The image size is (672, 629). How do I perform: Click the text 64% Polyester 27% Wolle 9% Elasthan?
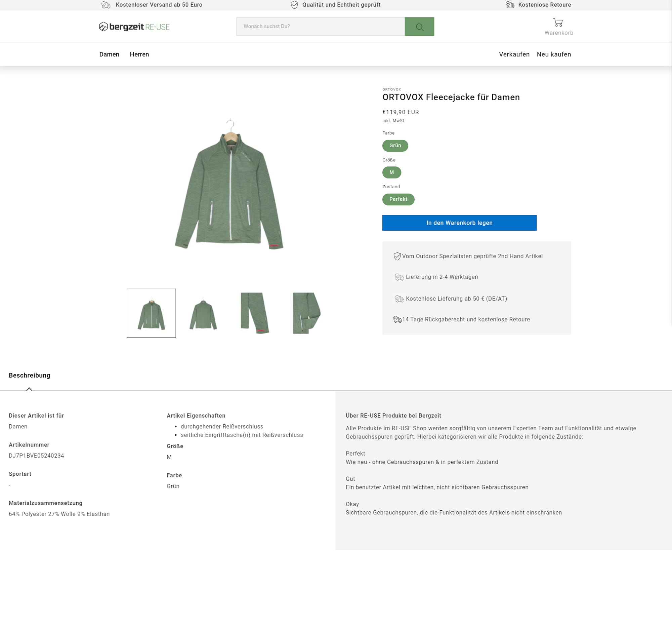pyautogui.click(x=59, y=514)
